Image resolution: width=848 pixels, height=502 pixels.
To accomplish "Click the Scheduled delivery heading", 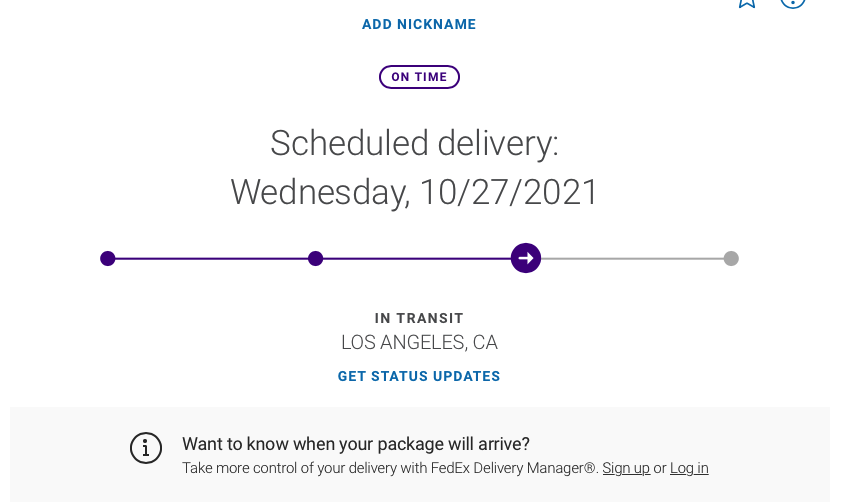I will coord(414,143).
